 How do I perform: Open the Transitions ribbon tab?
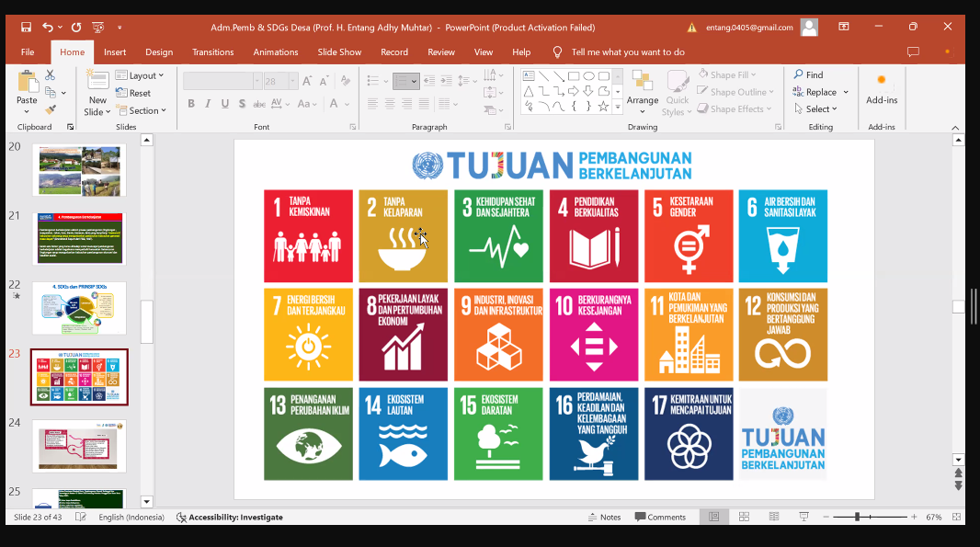[212, 52]
